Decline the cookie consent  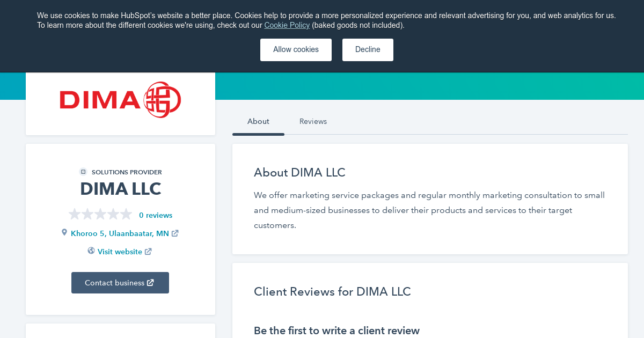click(368, 49)
